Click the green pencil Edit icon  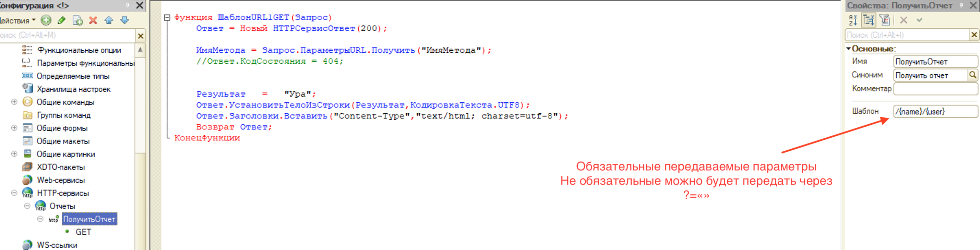tap(62, 20)
